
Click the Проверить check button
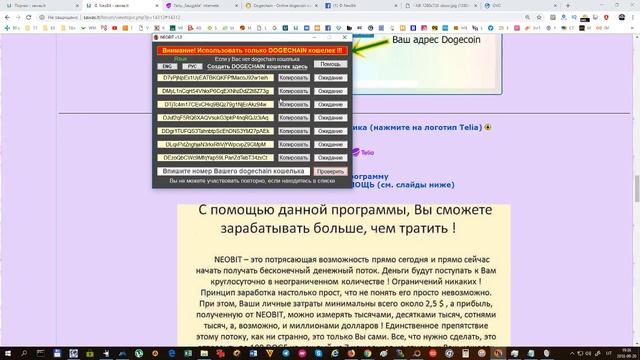[x=331, y=171]
